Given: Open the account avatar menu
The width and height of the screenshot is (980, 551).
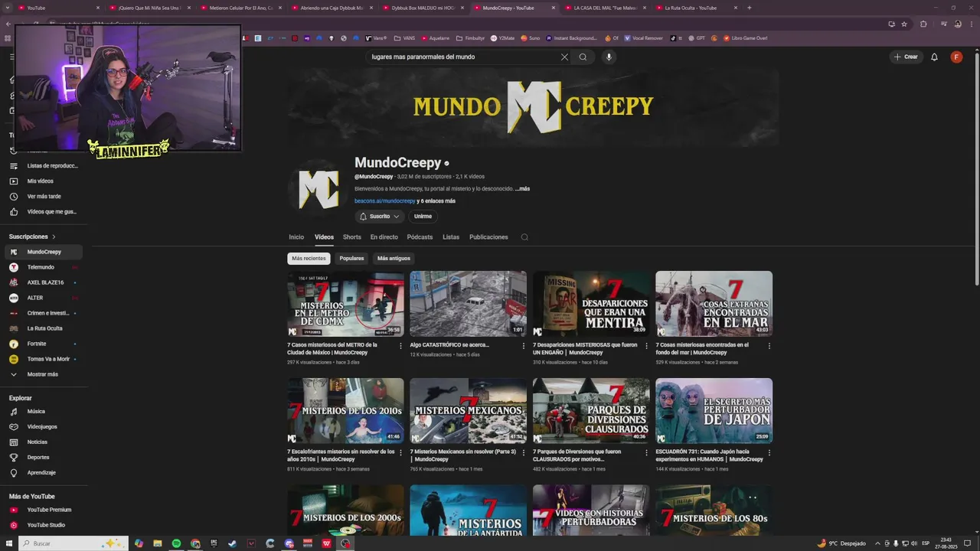Looking at the screenshot, I should (x=956, y=57).
